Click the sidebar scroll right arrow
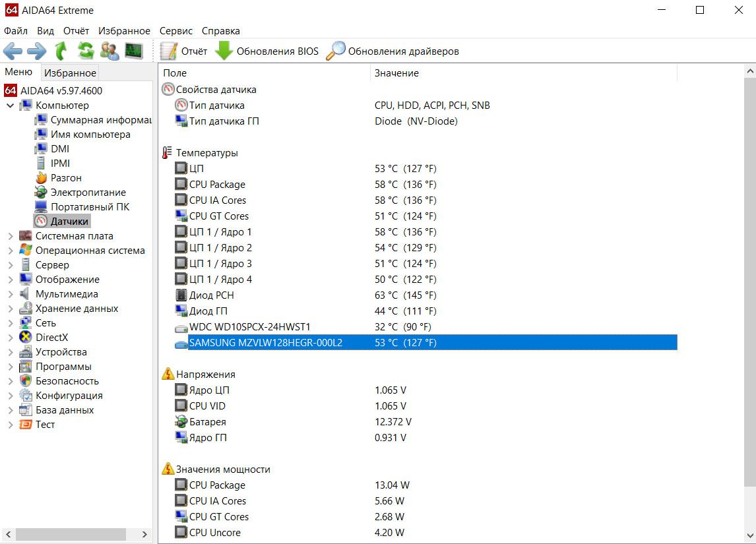Viewport: 756px width, 544px height. (x=144, y=534)
